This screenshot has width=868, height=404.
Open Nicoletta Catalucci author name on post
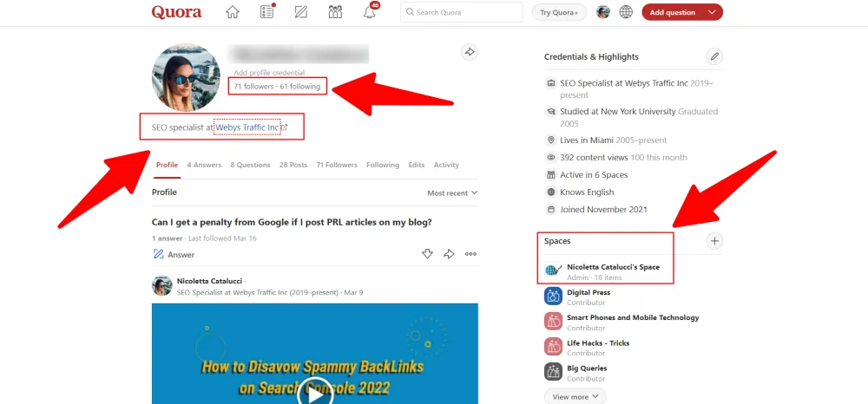(x=210, y=281)
